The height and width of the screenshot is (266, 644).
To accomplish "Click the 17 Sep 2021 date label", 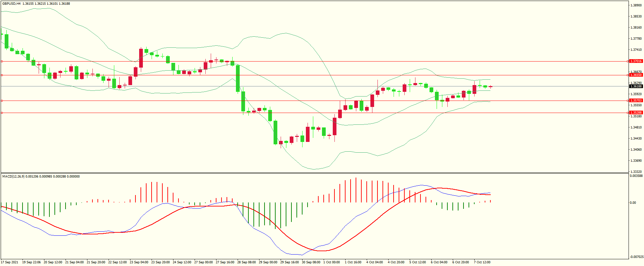I will coord(10,262).
